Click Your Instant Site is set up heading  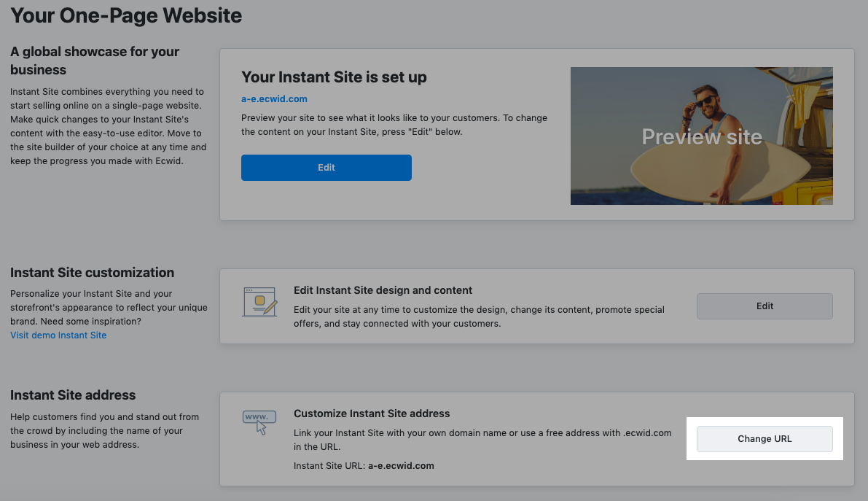334,77
